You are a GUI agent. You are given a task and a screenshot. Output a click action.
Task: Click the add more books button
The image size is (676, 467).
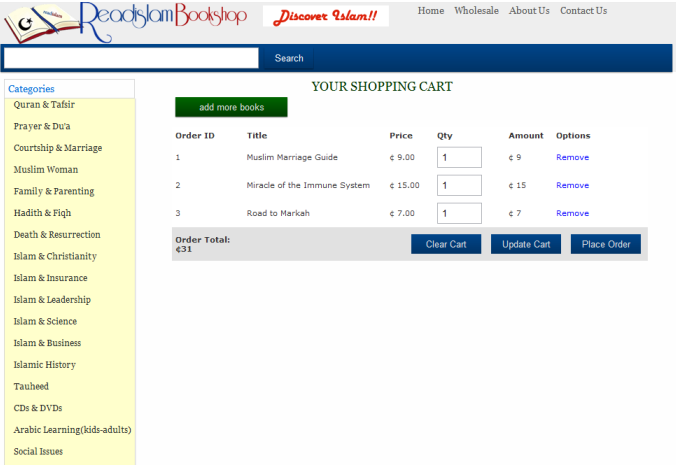click(231, 107)
